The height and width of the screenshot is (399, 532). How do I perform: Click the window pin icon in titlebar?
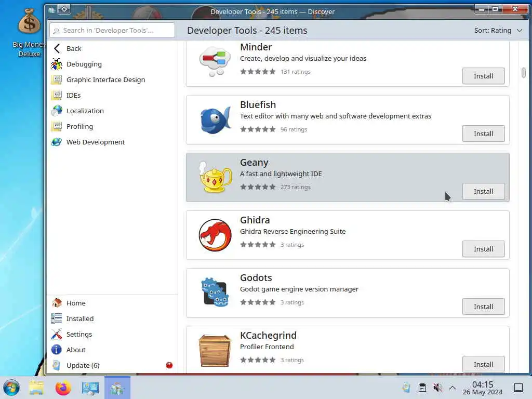click(x=64, y=9)
